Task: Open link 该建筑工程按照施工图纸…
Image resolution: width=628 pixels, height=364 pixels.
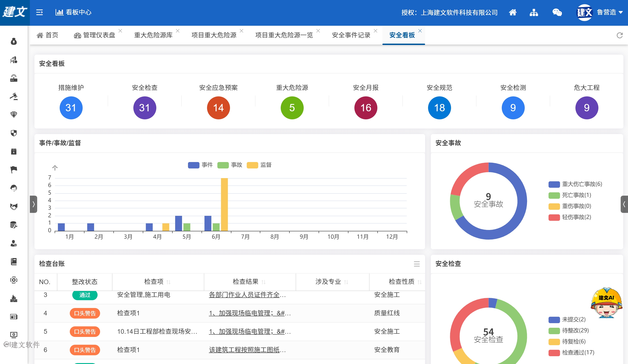Action: 247,350
